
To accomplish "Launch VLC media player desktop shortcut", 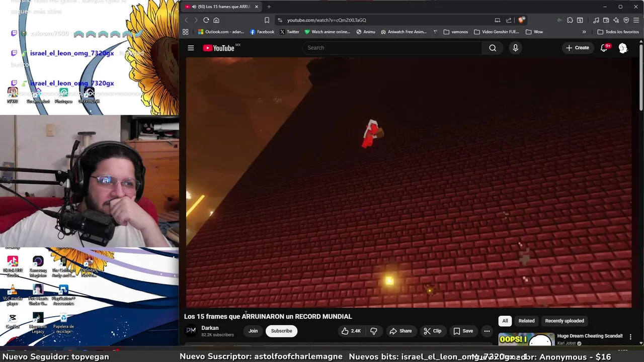I will [13, 295].
